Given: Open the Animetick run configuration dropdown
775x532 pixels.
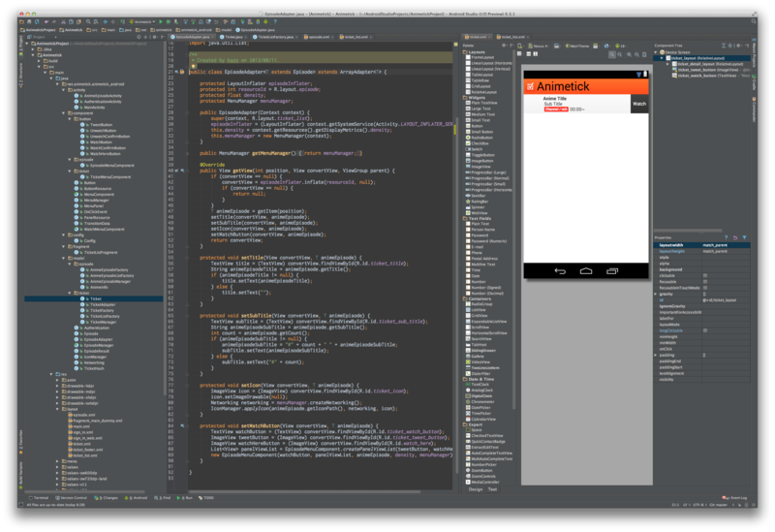Looking at the screenshot, I should pos(142,21).
